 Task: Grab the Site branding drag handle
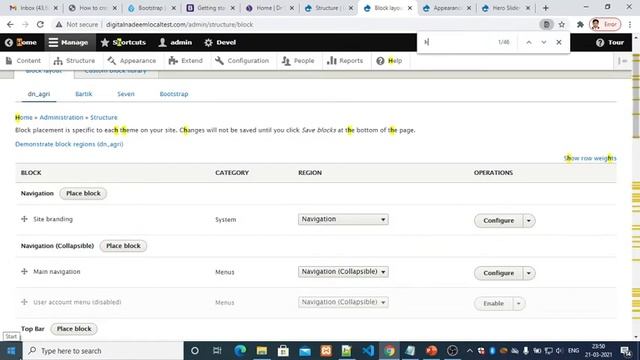pyautogui.click(x=24, y=219)
